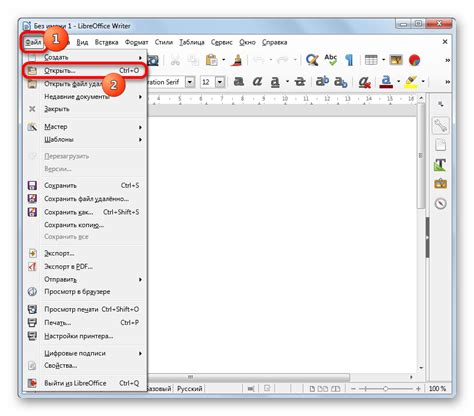474x416 pixels.
Task: Open the Вставка menu
Action: pyautogui.click(x=106, y=42)
